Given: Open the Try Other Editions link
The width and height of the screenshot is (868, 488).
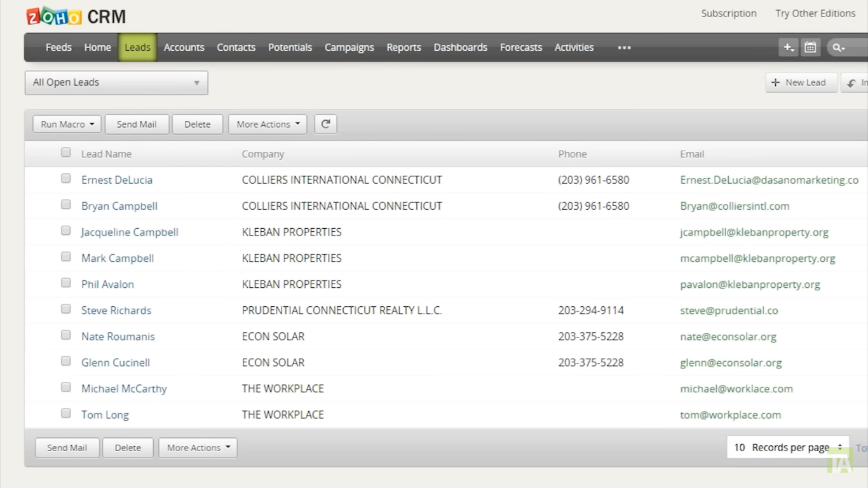Looking at the screenshot, I should coord(815,13).
